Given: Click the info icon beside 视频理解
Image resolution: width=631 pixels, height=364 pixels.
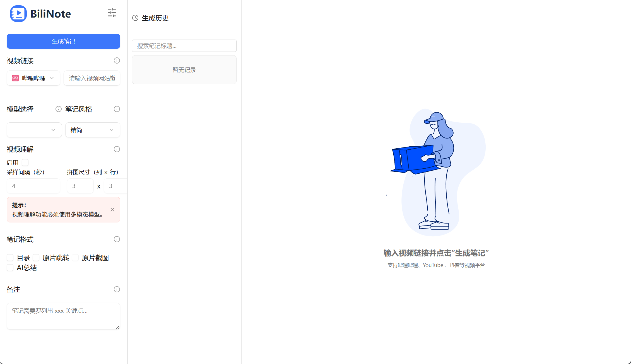Looking at the screenshot, I should tap(117, 149).
